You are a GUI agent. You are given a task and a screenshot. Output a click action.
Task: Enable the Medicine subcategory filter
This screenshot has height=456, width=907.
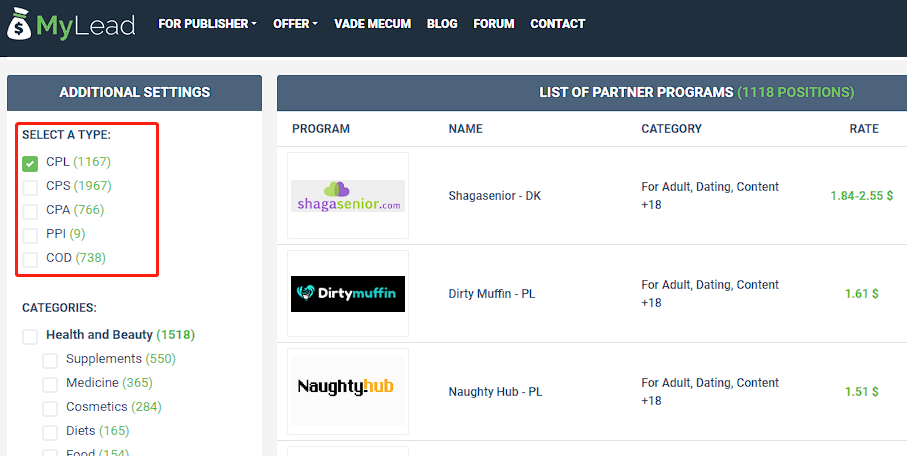pyautogui.click(x=50, y=385)
